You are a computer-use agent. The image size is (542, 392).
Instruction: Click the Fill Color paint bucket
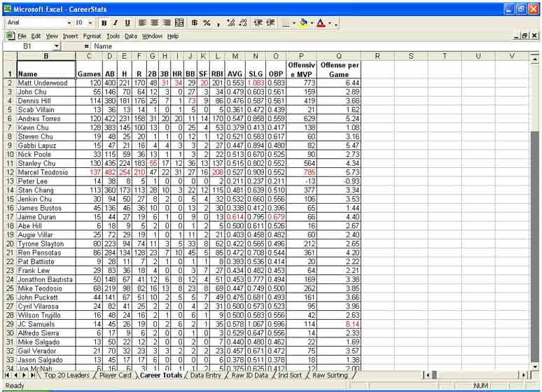click(304, 23)
